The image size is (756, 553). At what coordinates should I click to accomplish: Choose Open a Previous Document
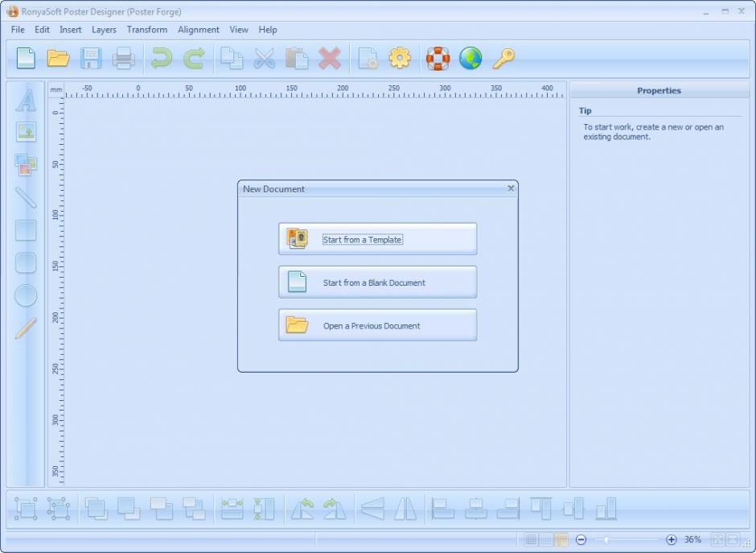pyautogui.click(x=377, y=325)
